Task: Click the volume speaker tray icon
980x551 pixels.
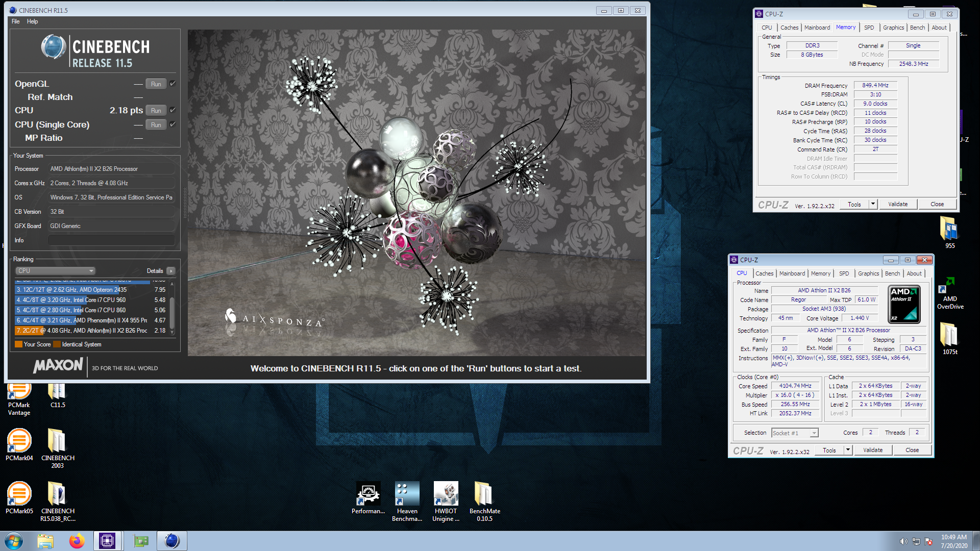Action: click(x=903, y=541)
